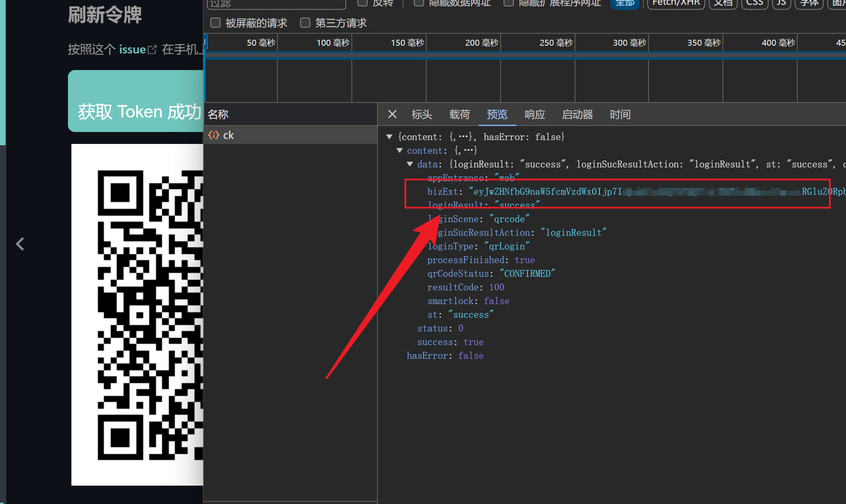Switch to the 响应 response tab
Viewport: 846px width, 504px height.
pyautogui.click(x=535, y=114)
